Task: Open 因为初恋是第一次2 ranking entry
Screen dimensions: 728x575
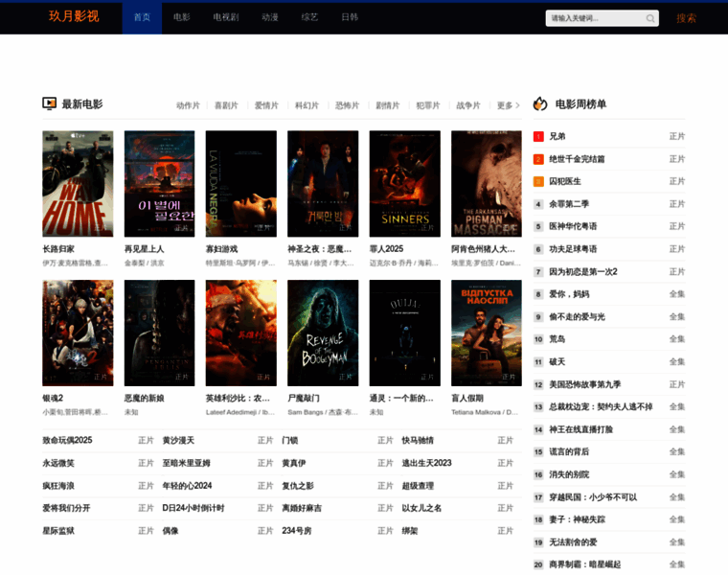Action: point(583,272)
